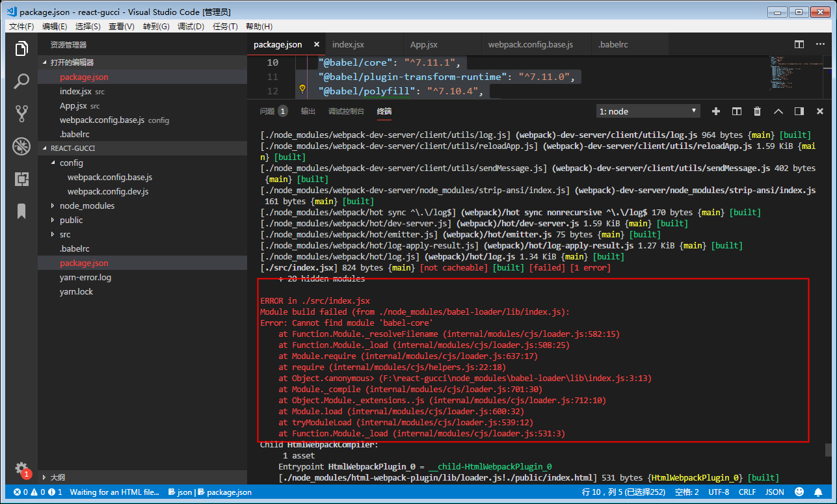The height and width of the screenshot is (504, 837).
Task: Close the terminal panel
Action: coord(820,111)
